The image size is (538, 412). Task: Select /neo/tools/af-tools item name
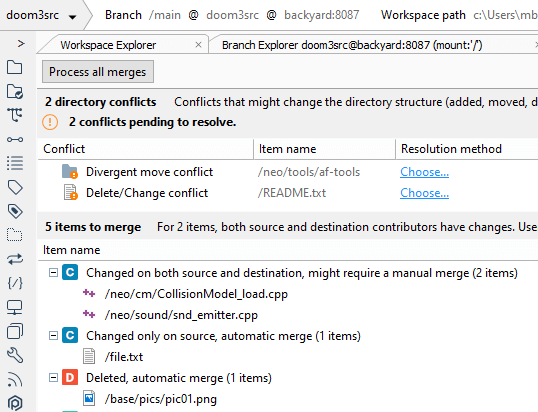click(x=309, y=172)
